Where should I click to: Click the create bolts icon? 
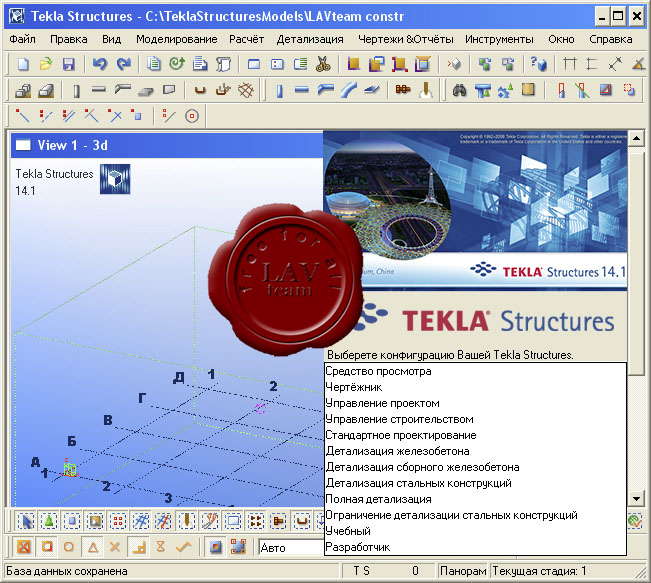[x=402, y=90]
